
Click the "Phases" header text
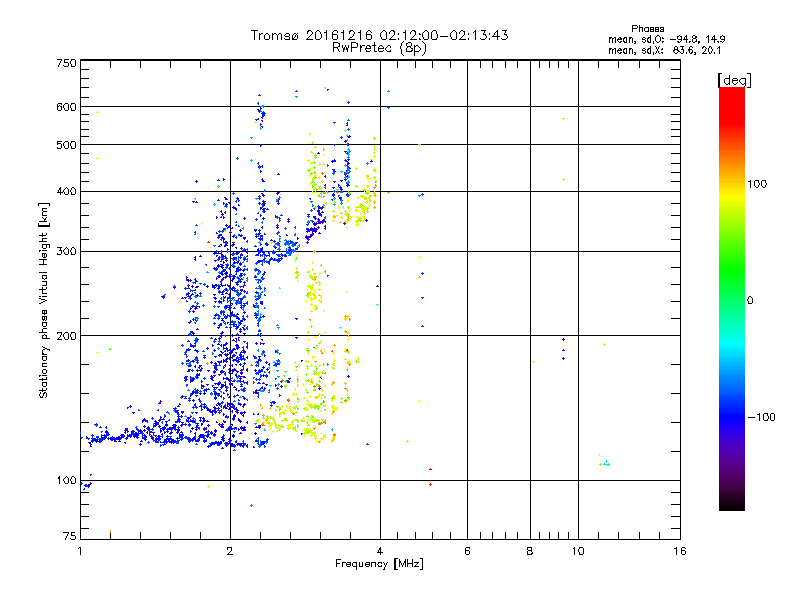647,29
